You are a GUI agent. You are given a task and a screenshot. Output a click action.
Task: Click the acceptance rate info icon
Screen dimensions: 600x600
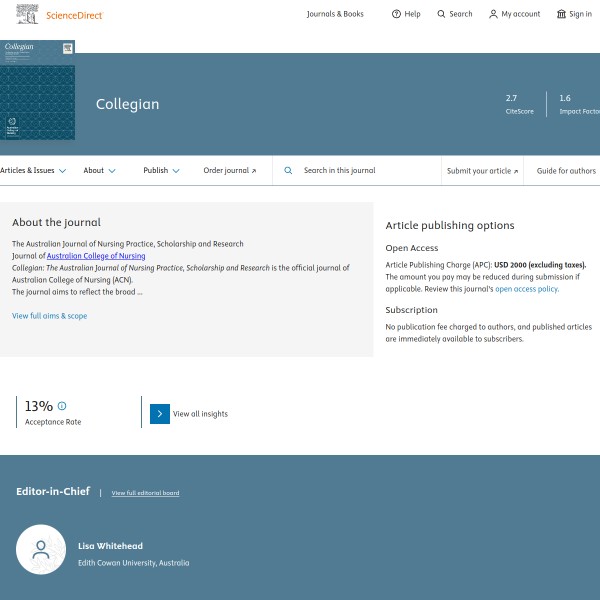click(x=62, y=406)
